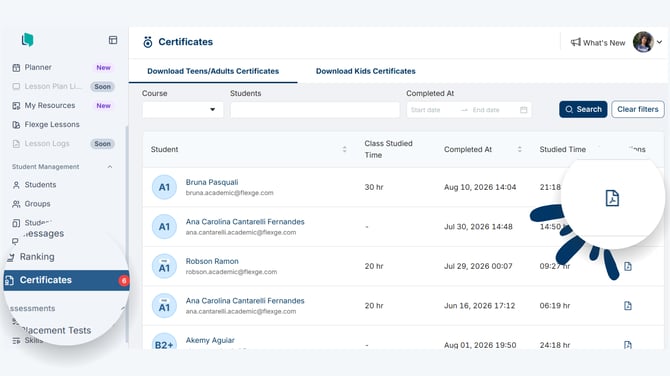Download the certificate for Robson Ramon
The width and height of the screenshot is (670, 376).
coord(628,266)
